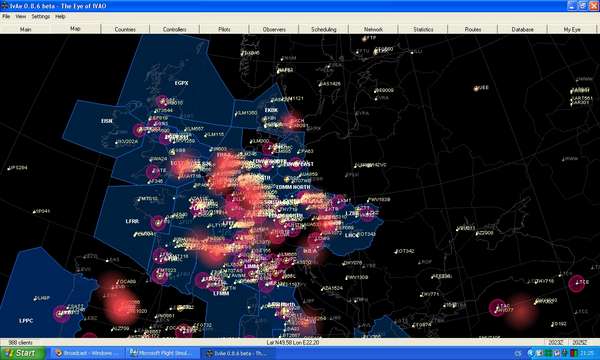Click the EDWW EAST sector label
The image size is (600, 360).
[x=299, y=164]
